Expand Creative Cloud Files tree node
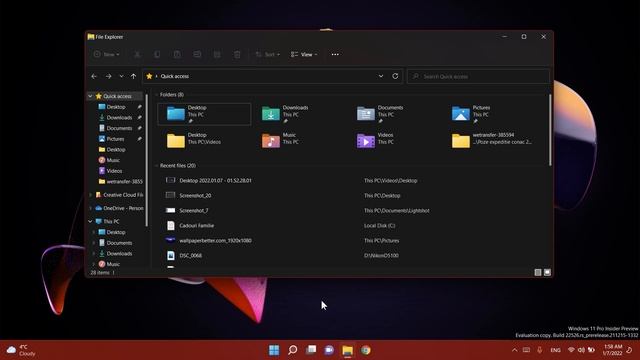The image size is (640, 360). (90, 195)
